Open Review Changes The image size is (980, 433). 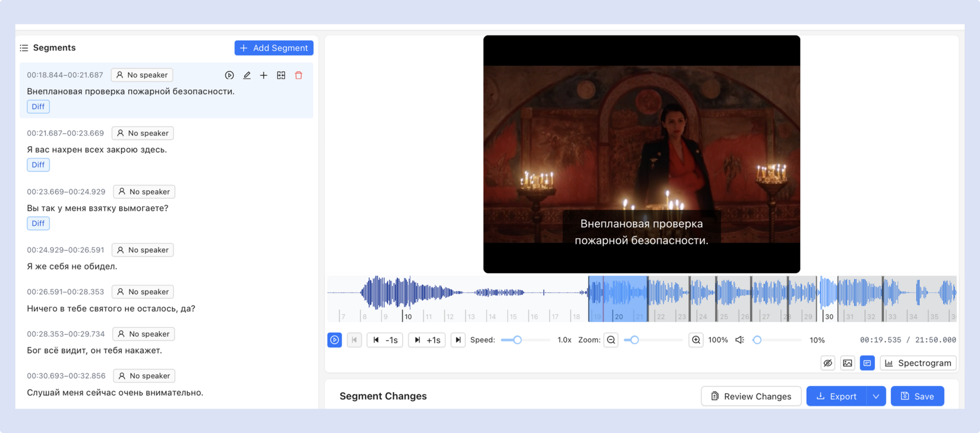[x=751, y=396]
